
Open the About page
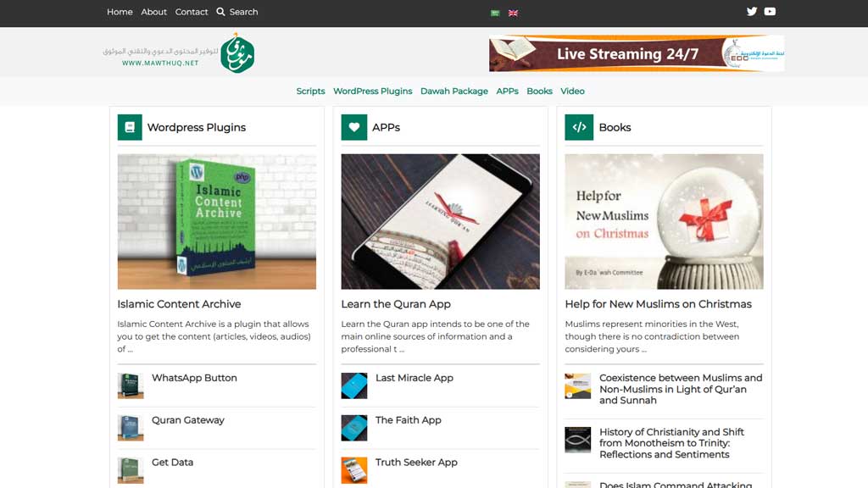pyautogui.click(x=154, y=12)
